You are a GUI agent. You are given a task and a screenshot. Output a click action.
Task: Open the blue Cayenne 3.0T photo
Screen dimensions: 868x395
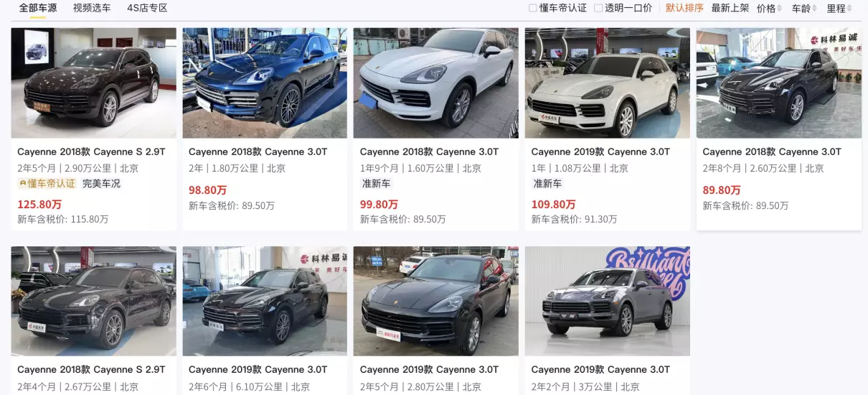tap(265, 83)
